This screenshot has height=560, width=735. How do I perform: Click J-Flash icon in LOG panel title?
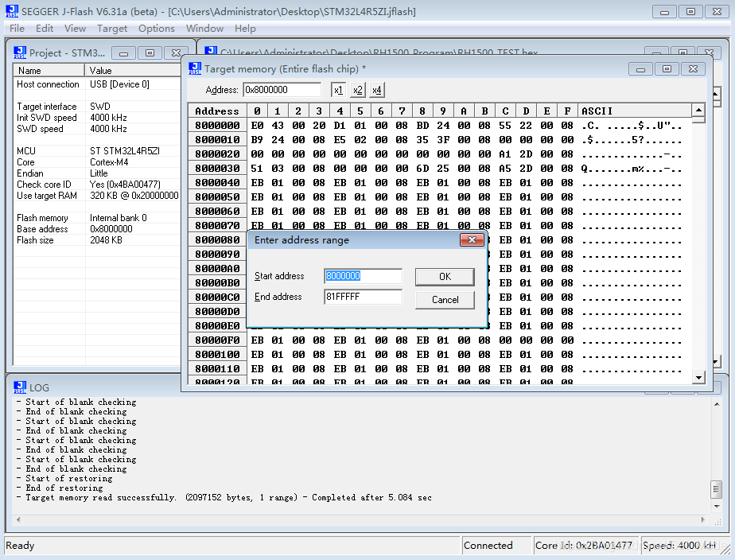(x=20, y=387)
